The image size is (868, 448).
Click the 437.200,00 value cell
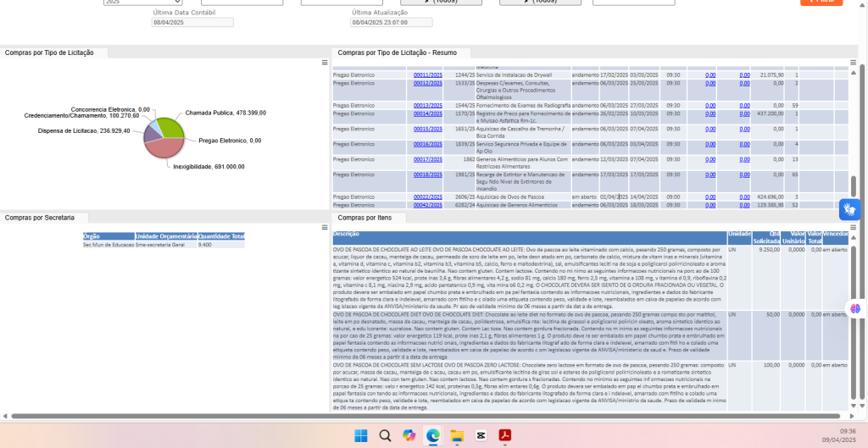click(x=770, y=113)
